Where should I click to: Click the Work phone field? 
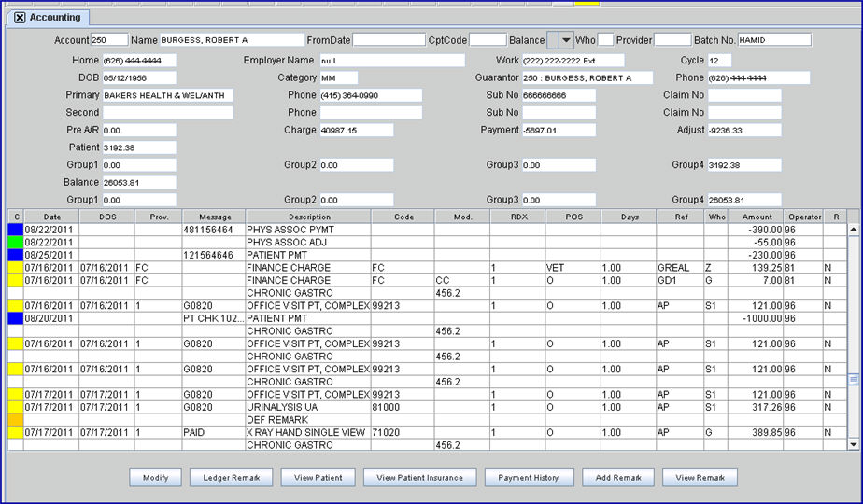(x=573, y=61)
